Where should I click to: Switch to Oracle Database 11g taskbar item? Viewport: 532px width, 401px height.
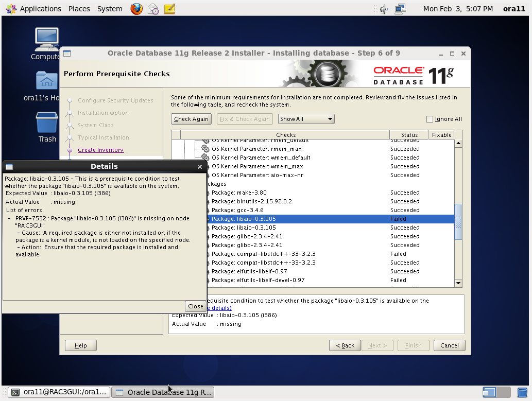[163, 392]
